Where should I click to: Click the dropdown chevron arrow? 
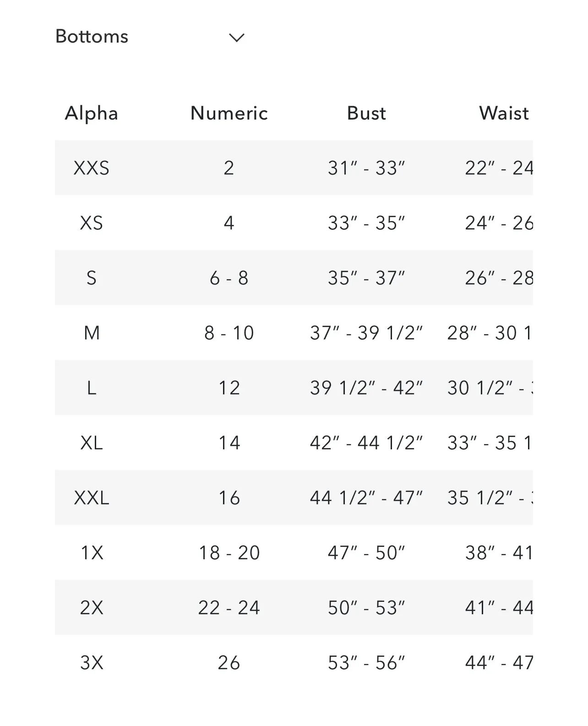point(237,38)
